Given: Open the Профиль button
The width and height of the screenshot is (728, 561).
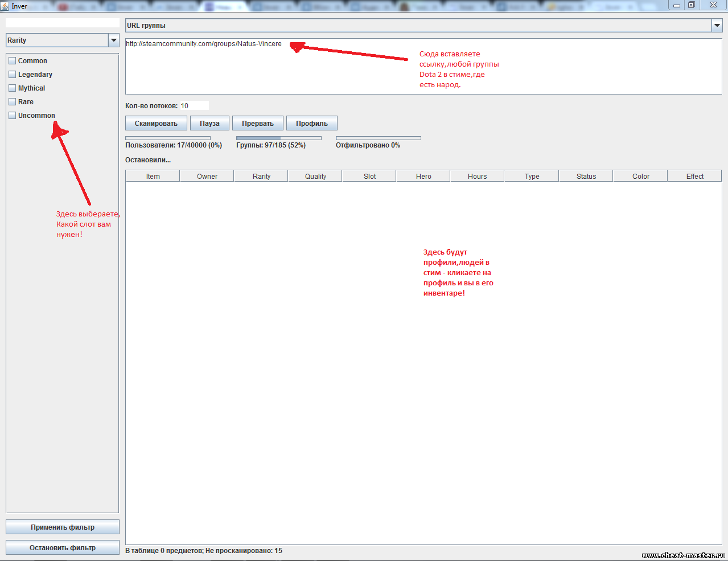Looking at the screenshot, I should [x=311, y=124].
